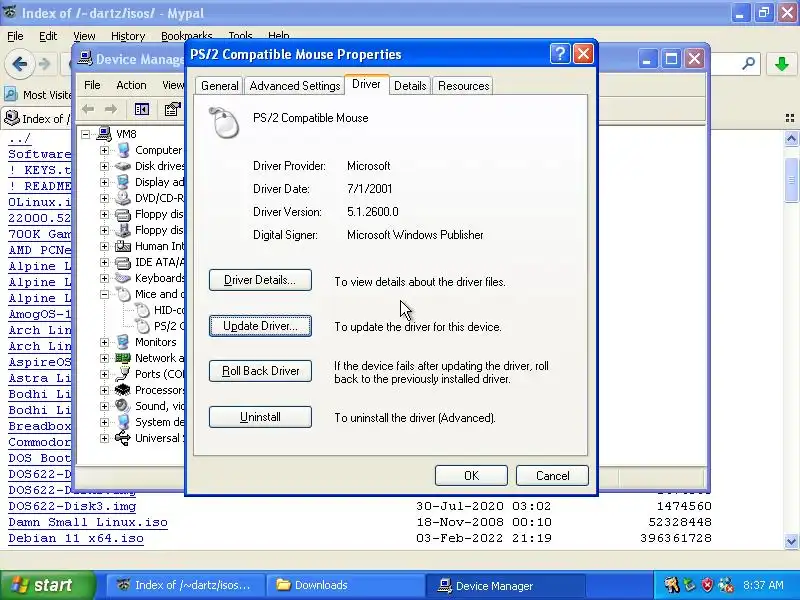Viewport: 800px width, 600px height.
Task: Open Mypal browser File menu
Action: (15, 36)
